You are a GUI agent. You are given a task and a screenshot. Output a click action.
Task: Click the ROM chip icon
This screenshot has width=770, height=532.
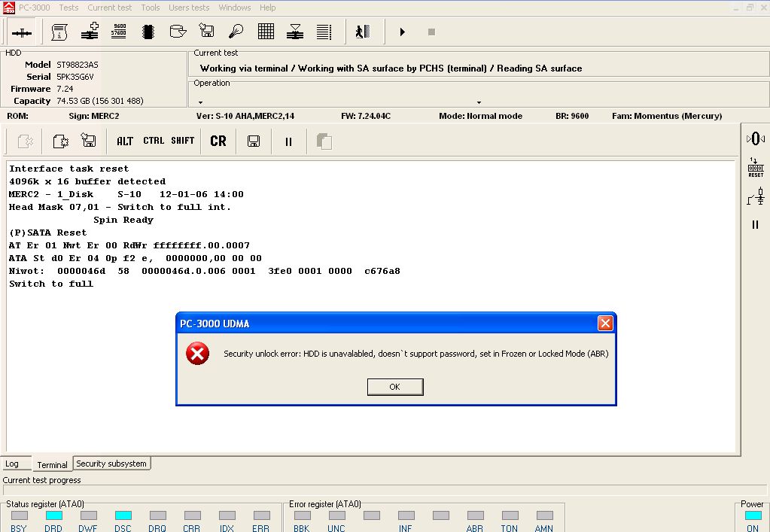tap(148, 32)
